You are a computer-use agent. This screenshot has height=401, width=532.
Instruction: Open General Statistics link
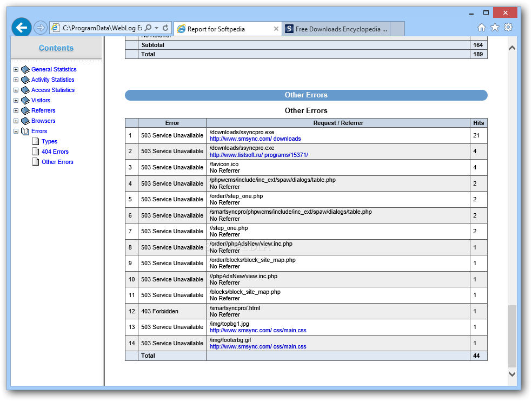pyautogui.click(x=54, y=69)
